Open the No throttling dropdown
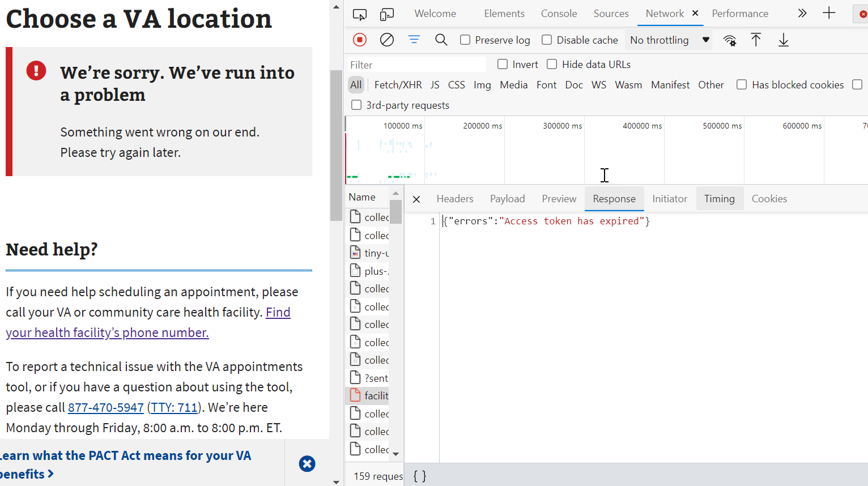 [669, 40]
